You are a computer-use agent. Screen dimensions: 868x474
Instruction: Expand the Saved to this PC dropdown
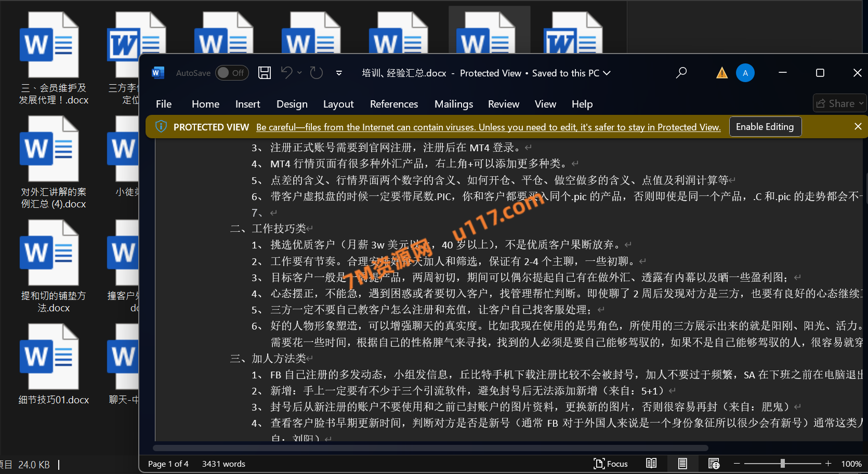coord(607,73)
